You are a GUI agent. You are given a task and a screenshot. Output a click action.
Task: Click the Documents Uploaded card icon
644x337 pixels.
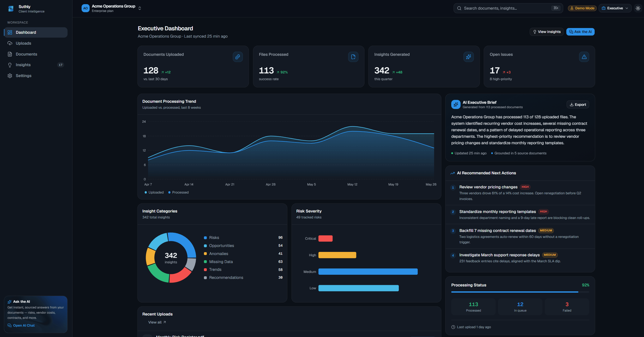click(x=238, y=57)
